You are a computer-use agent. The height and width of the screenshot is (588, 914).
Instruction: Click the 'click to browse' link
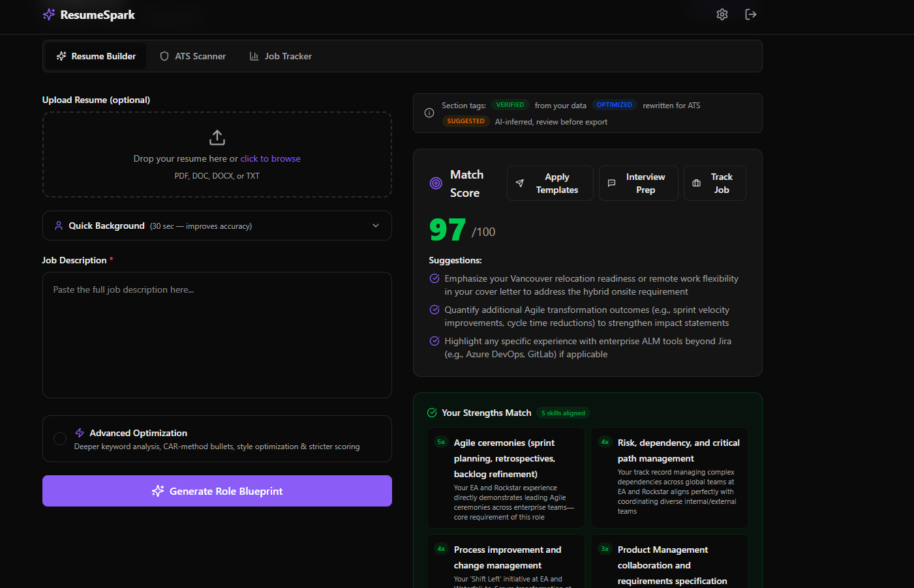point(270,158)
